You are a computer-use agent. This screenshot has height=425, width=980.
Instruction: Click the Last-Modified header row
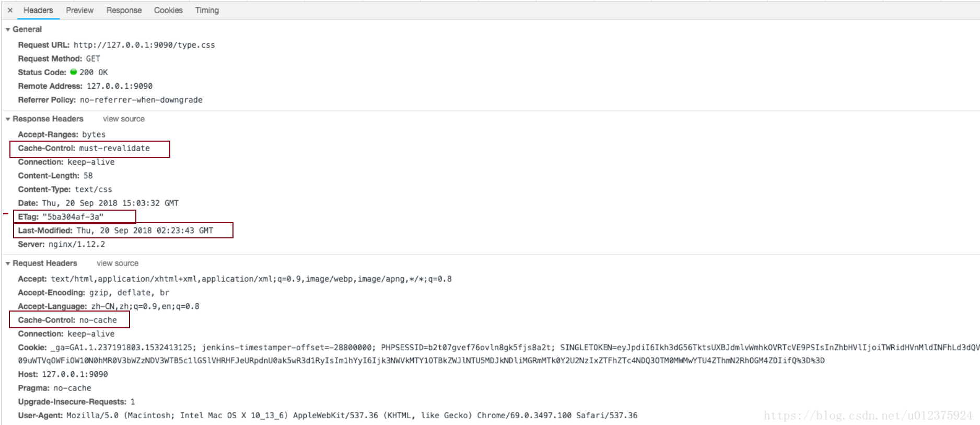(x=115, y=231)
